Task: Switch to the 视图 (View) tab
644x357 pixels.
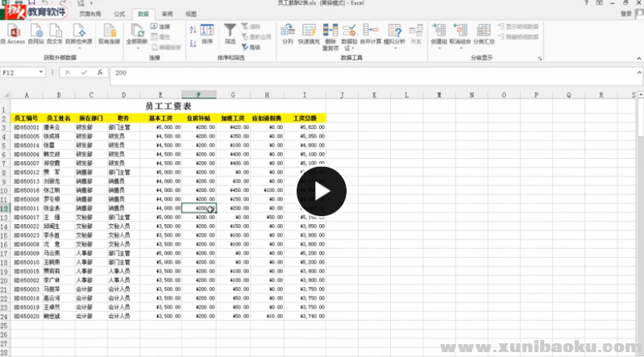Action: 190,15
